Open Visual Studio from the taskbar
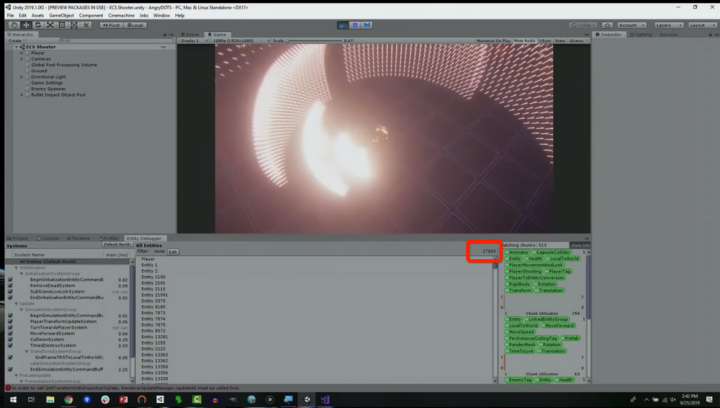 [x=325, y=399]
